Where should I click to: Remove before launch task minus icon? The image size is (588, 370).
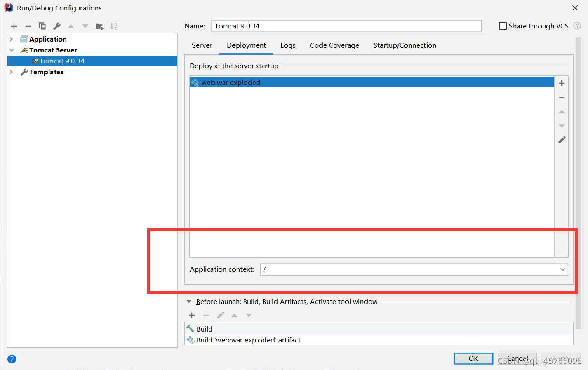[206, 315]
